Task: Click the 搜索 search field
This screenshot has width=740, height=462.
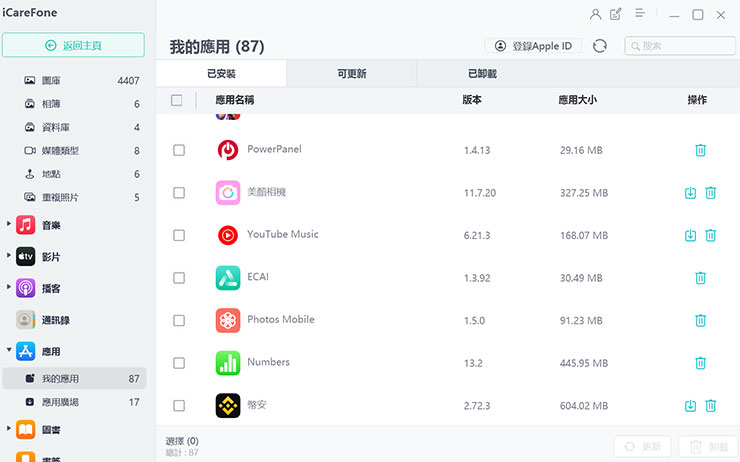Action: click(680, 46)
